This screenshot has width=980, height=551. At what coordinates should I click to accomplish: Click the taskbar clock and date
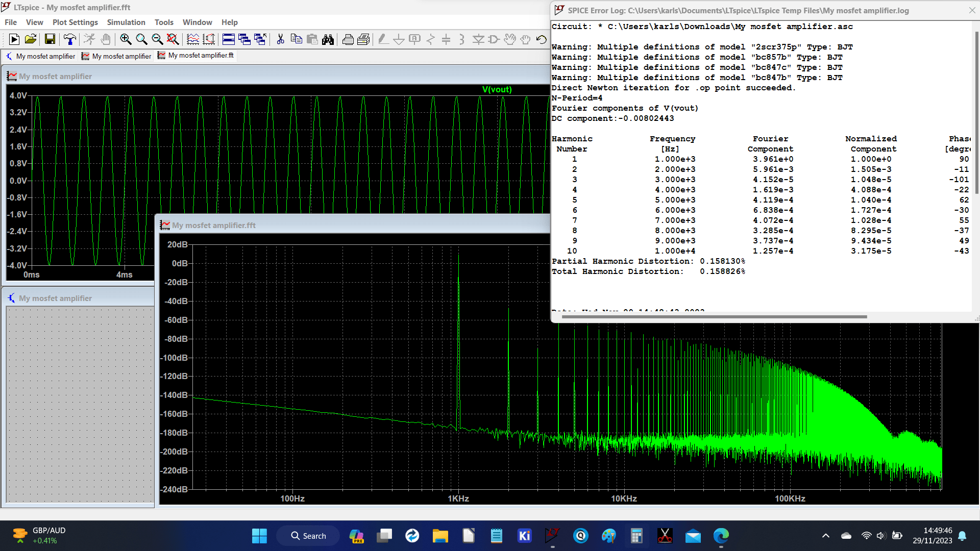tap(932, 536)
